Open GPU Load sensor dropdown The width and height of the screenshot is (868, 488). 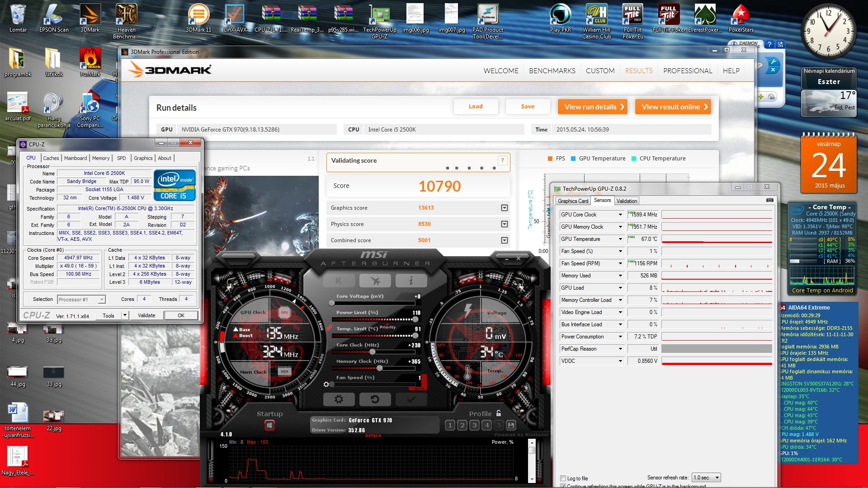620,288
